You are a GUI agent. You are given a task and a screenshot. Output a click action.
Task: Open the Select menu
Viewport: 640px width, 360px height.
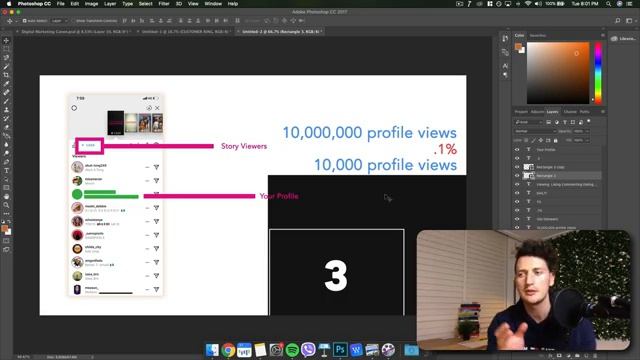click(x=145, y=4)
